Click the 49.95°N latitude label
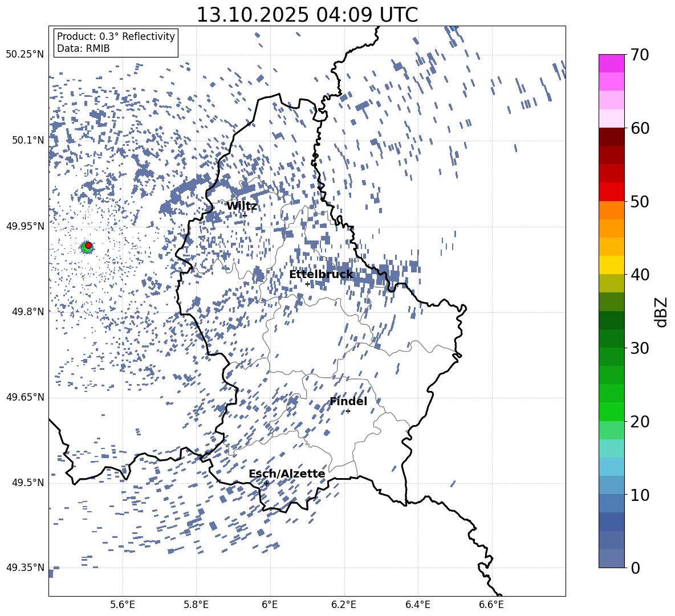This screenshot has height=616, width=675. pyautogui.click(x=25, y=226)
